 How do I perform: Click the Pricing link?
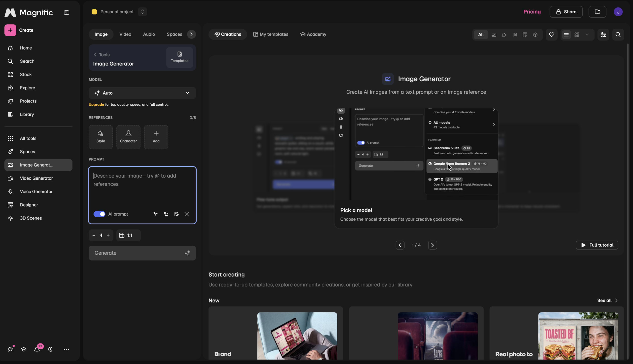[532, 12]
